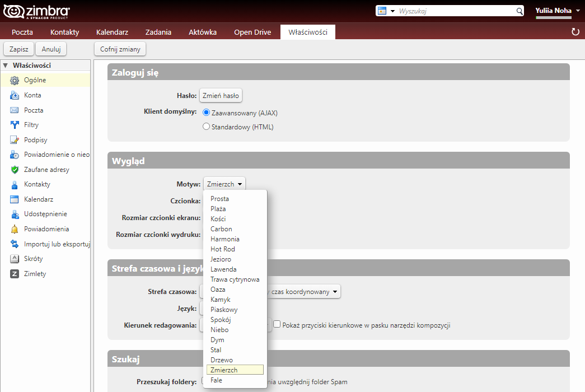Click into the Wyszukaj search field
This screenshot has height=392, width=585.
tap(455, 11)
